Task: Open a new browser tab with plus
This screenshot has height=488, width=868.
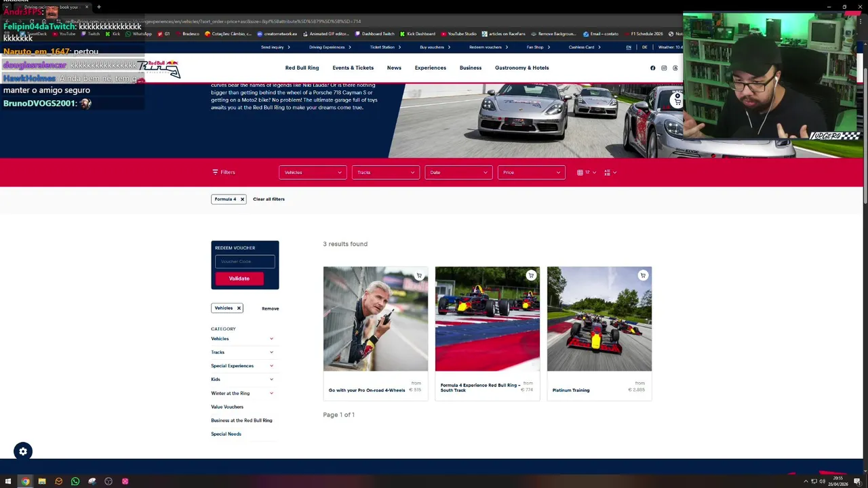Action: [x=98, y=7]
